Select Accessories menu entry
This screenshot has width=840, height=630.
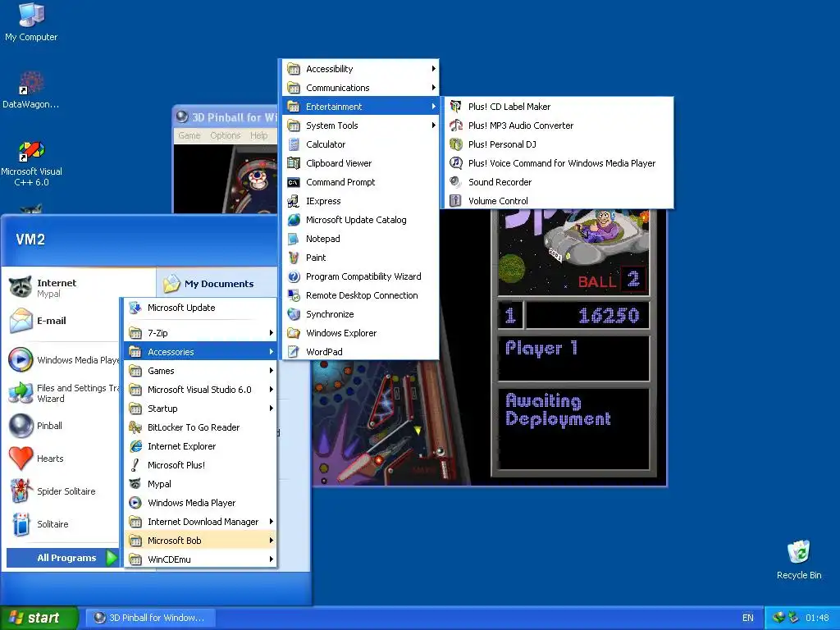point(201,352)
